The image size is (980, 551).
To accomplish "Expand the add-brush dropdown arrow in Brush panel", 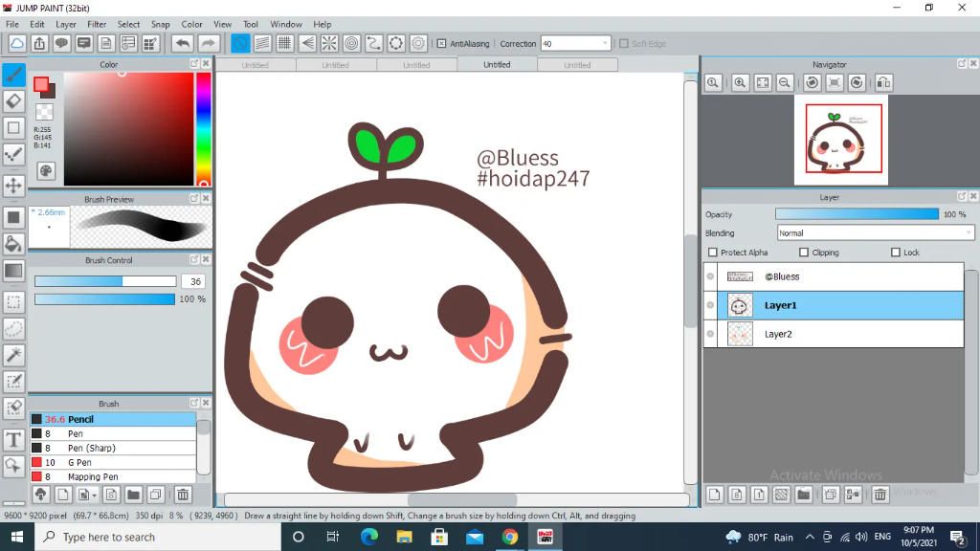I will (x=94, y=496).
